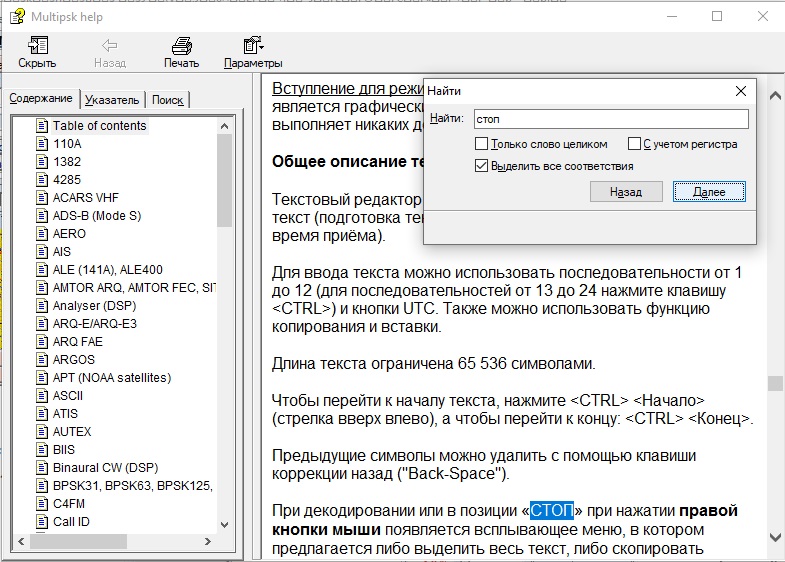
Task: Click into the Найти search text field
Action: pyautogui.click(x=611, y=119)
